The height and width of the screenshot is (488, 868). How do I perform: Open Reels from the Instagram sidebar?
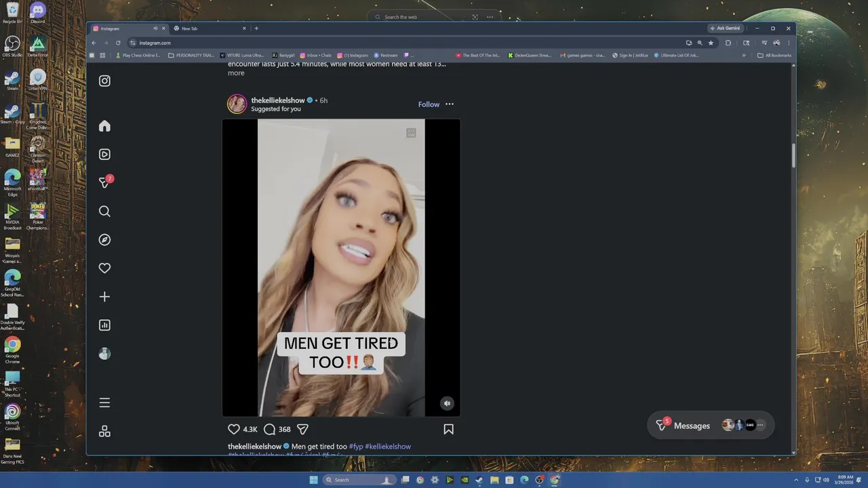104,155
